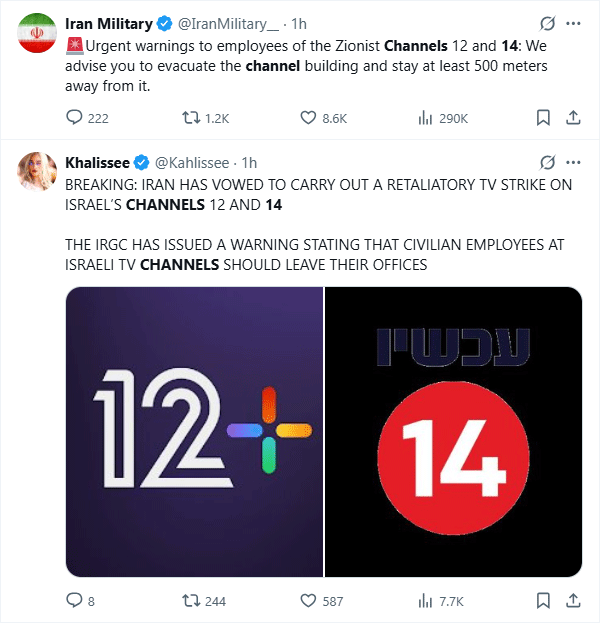
Task: Share the Iran Military tweet
Action: 573,118
